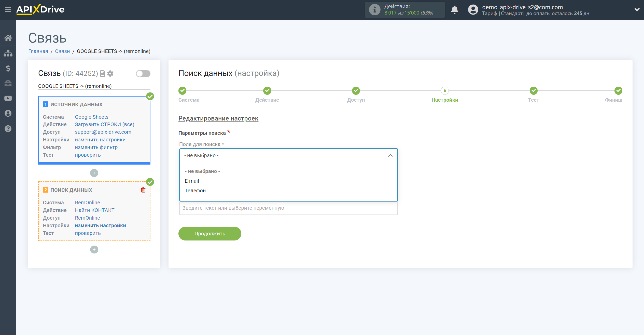Open the connection settings gear icon
Screen dimensions: 644x335
(x=110, y=74)
